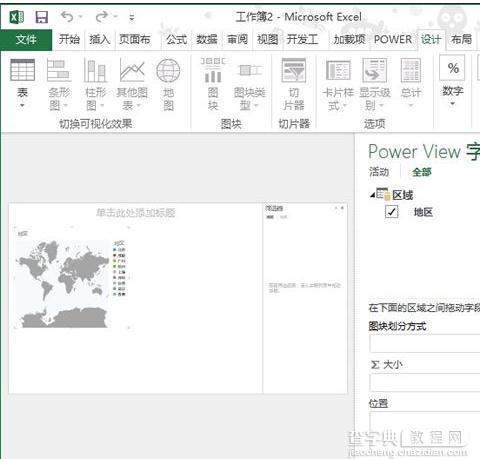Show the 活动 active fields list
The image size is (480, 459).
[379, 172]
